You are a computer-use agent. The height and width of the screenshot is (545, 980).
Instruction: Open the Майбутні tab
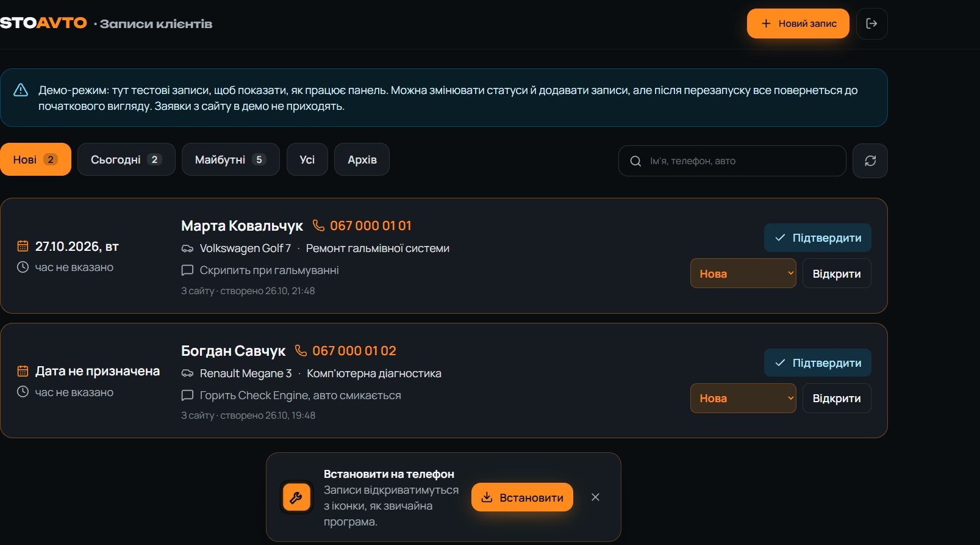coord(231,159)
